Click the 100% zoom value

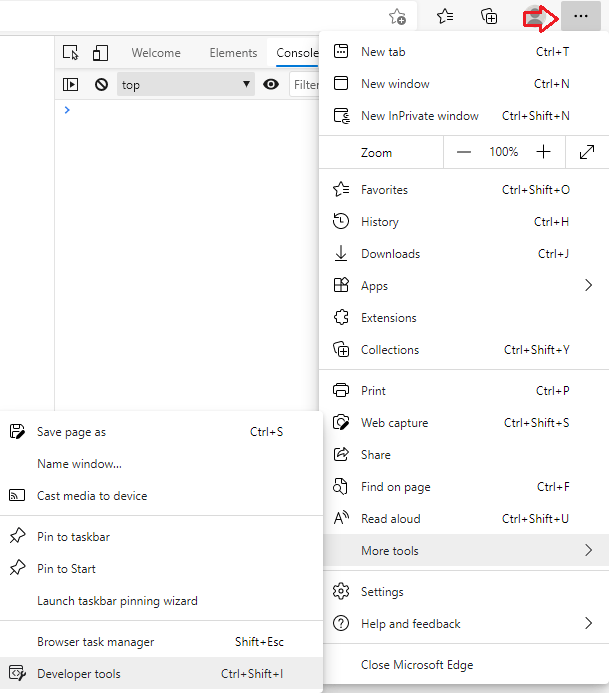coord(503,152)
